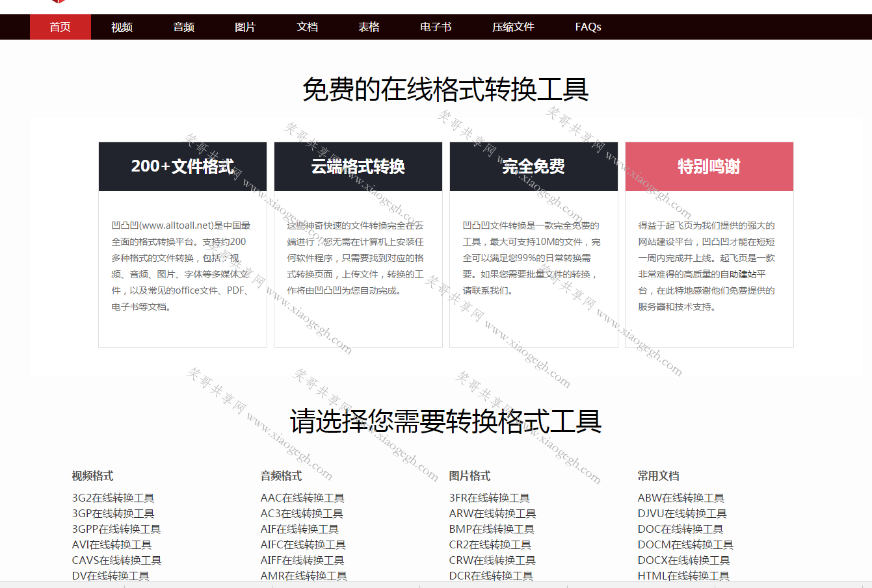Open the 文档 navigation item
Screen dimensions: 872x588
click(307, 27)
